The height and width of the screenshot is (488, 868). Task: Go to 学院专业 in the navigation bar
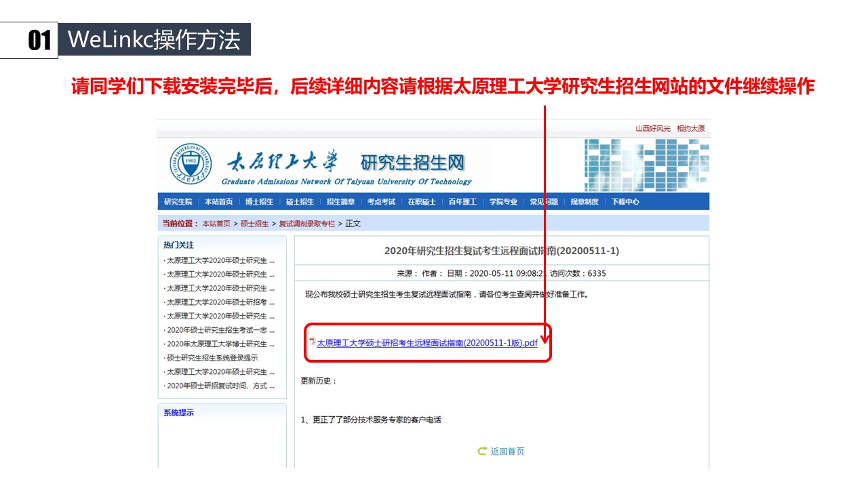(x=503, y=202)
